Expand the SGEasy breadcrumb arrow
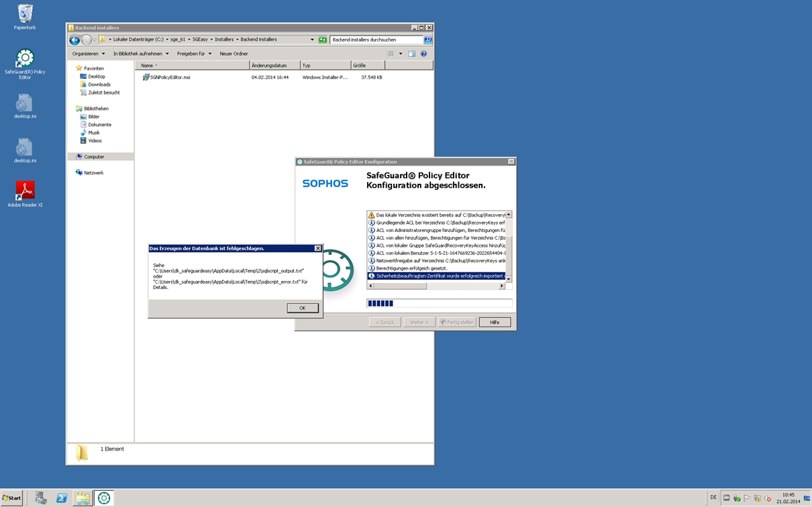Image resolution: width=812 pixels, height=507 pixels. click(211, 40)
